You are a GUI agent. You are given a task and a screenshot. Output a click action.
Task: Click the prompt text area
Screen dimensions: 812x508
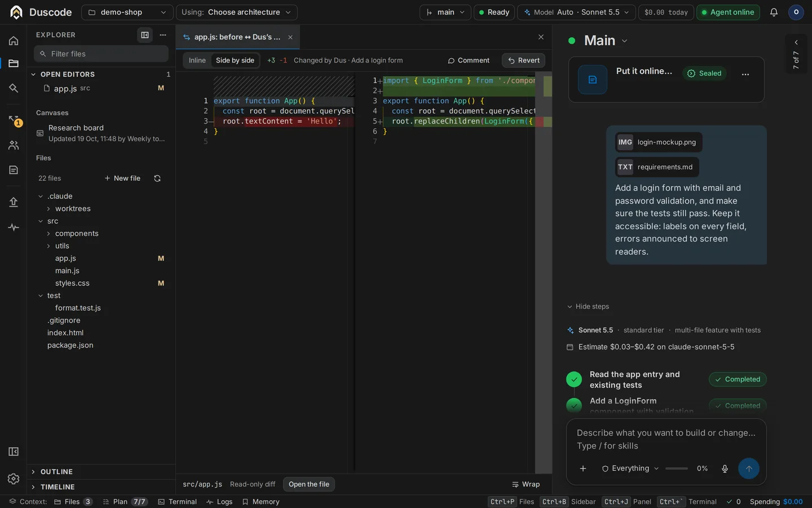coord(666,439)
